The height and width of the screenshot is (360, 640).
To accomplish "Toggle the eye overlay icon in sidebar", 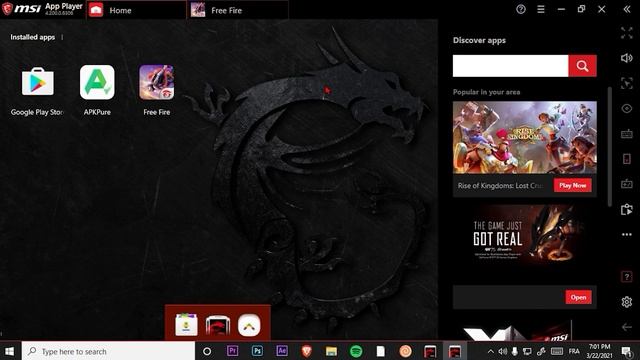I will [627, 109].
